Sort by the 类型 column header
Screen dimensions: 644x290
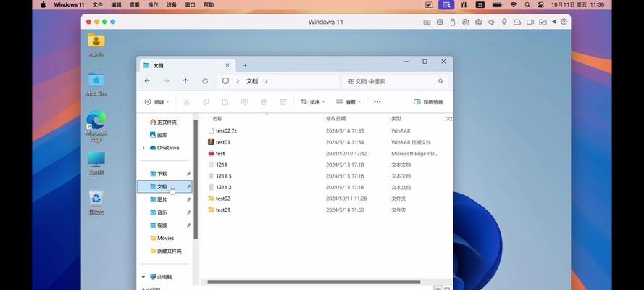[x=396, y=119]
